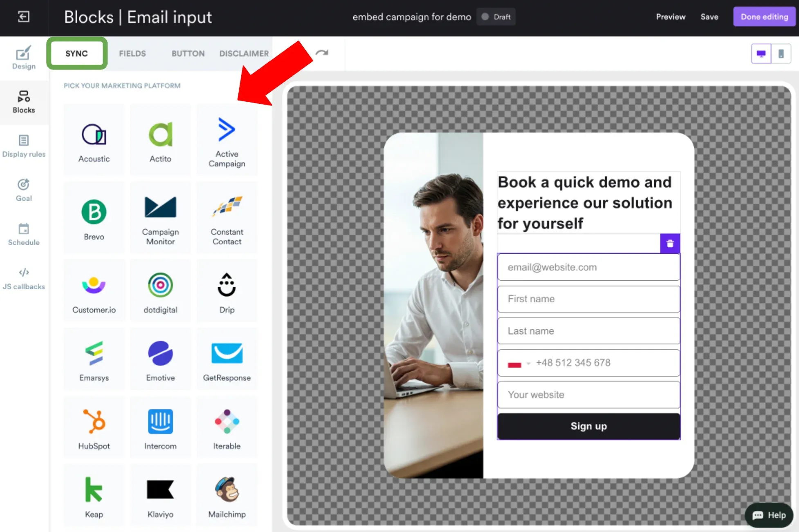
Task: Select the Emarsys platform
Action: pos(94,359)
